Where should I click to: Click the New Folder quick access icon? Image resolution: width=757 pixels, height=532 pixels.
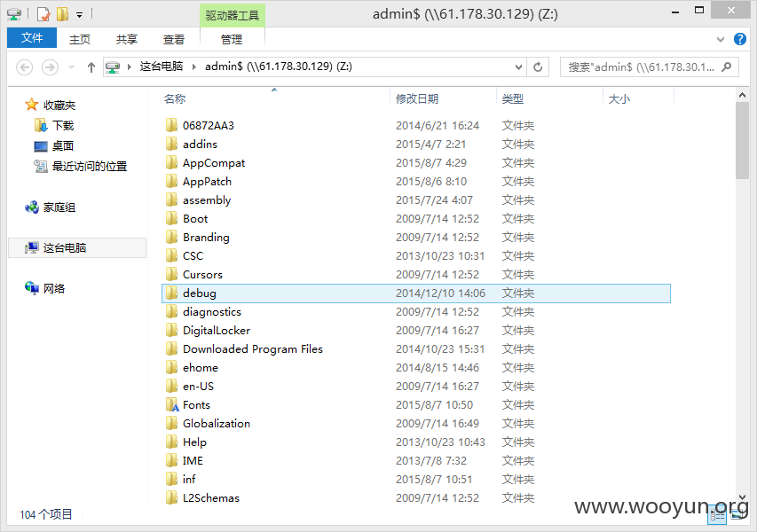[62, 14]
